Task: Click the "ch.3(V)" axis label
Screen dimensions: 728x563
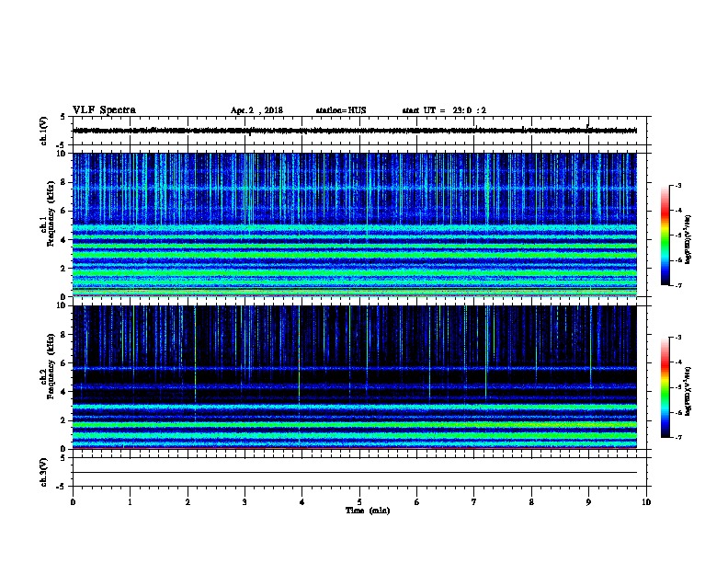Action: click(x=43, y=472)
